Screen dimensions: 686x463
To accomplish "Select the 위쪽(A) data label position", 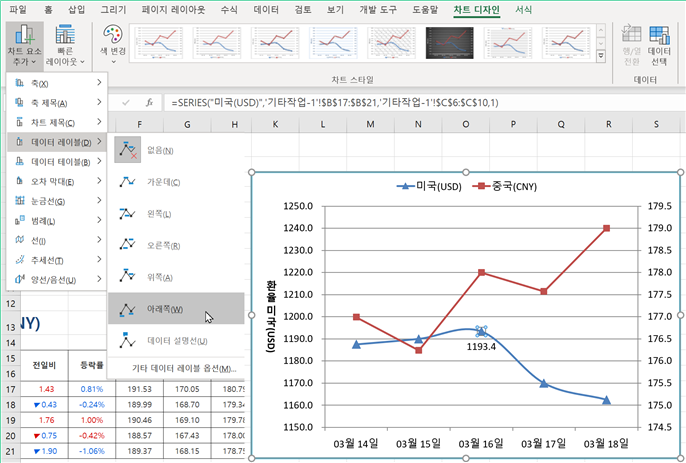I will pyautogui.click(x=176, y=277).
